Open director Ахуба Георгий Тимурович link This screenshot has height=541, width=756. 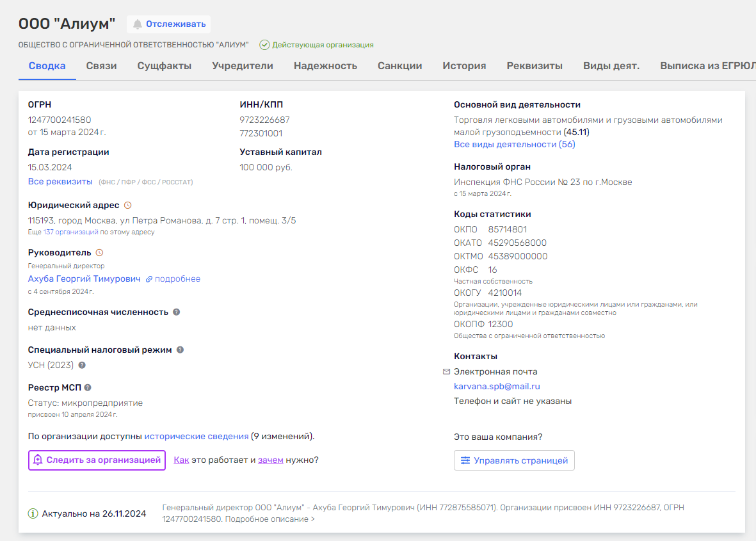point(84,279)
